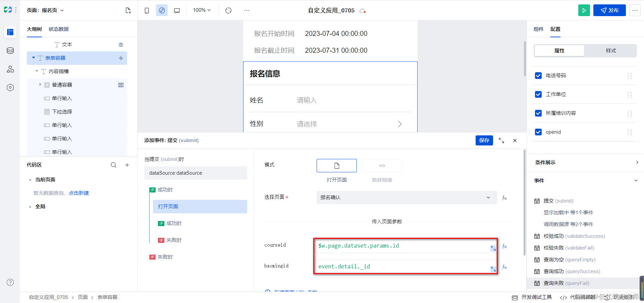Open the 页面: 报名页 dropdown

[x=45, y=10]
